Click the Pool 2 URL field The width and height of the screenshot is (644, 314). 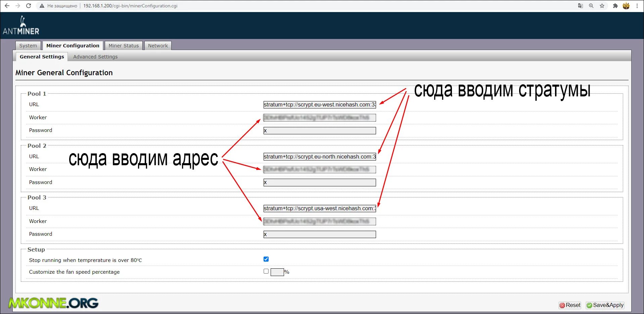[320, 156]
